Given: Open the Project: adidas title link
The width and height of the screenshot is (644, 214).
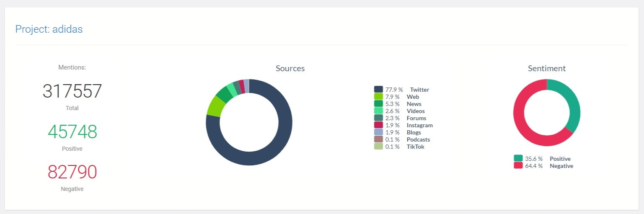Looking at the screenshot, I should [x=49, y=29].
